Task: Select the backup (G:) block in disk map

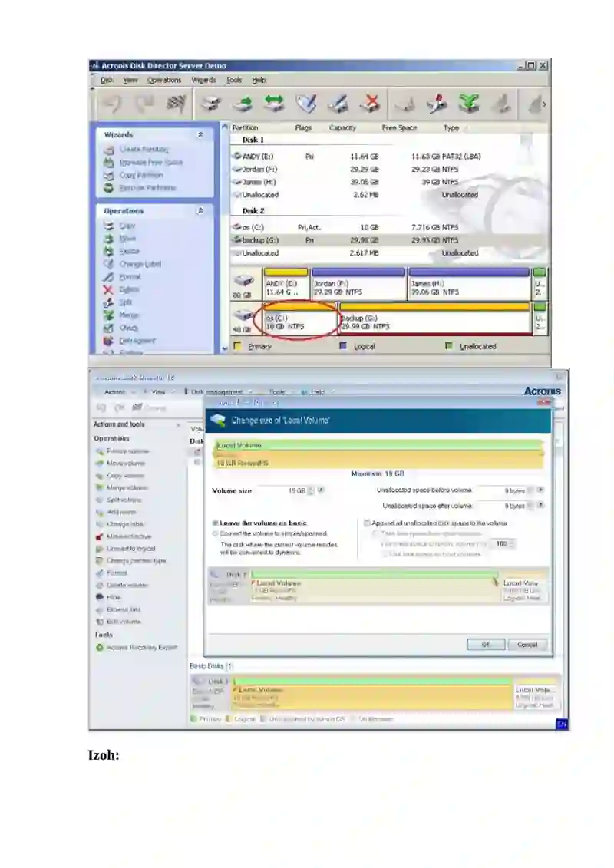Action: tap(435, 318)
